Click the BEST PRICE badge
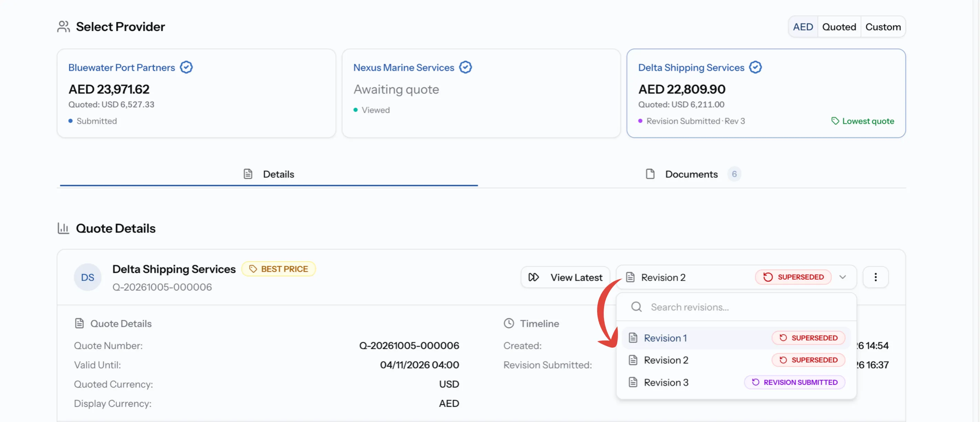Image resolution: width=980 pixels, height=422 pixels. 278,269
